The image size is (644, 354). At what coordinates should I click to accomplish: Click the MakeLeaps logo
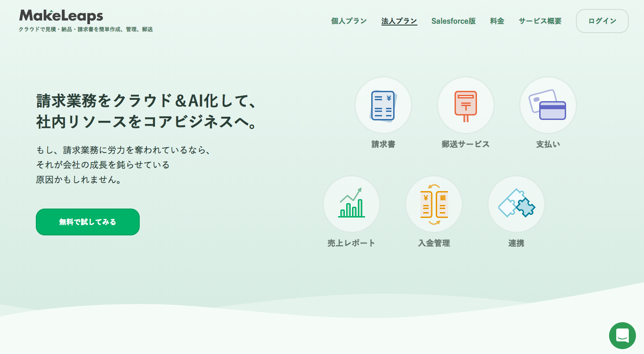pyautogui.click(x=61, y=16)
